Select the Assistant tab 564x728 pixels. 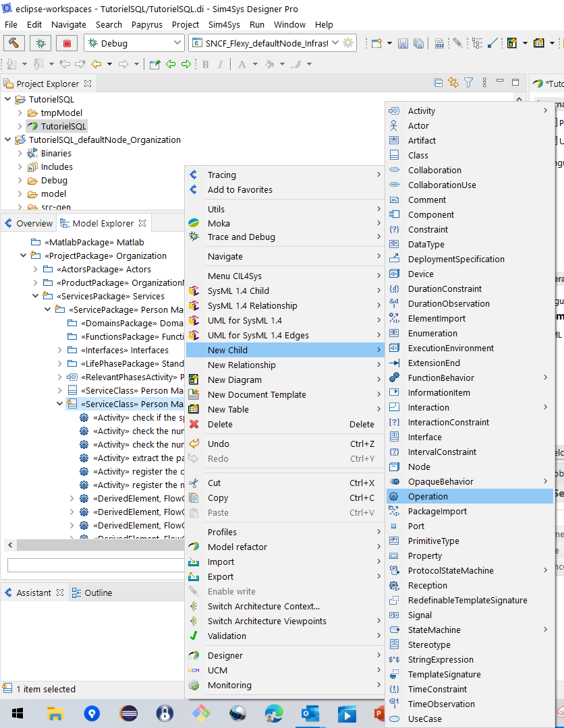(34, 593)
